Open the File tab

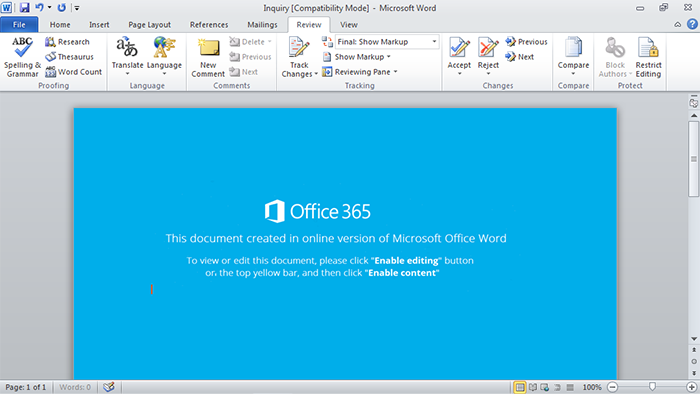19,25
